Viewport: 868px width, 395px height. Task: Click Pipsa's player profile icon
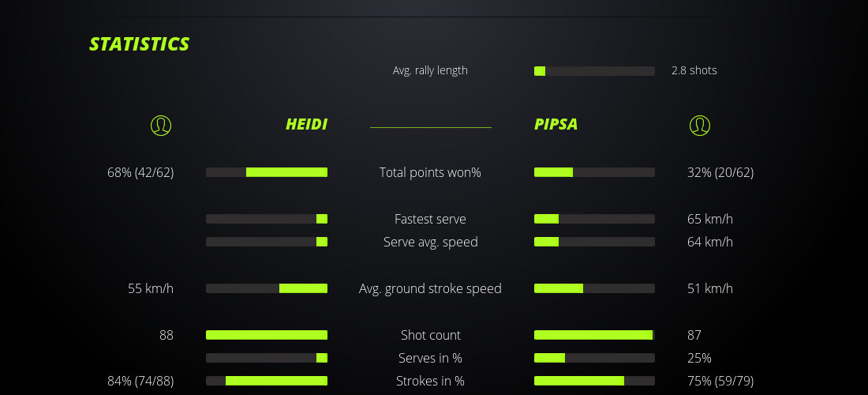(x=699, y=125)
